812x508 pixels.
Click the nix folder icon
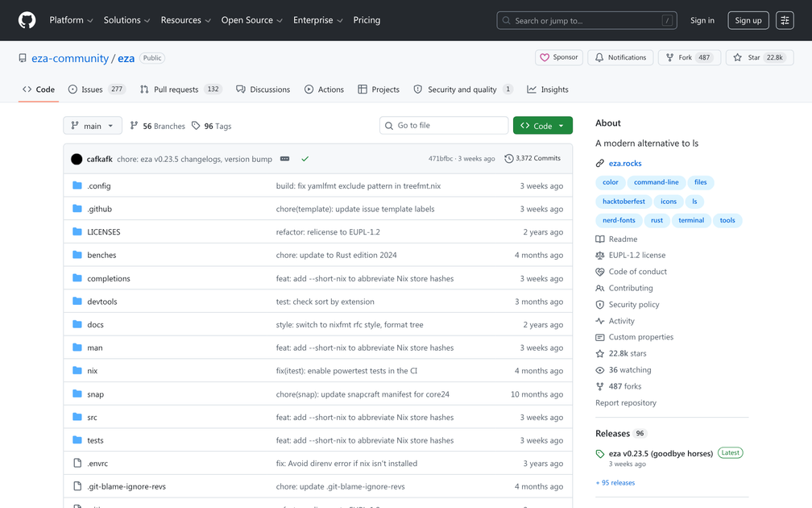(x=77, y=371)
